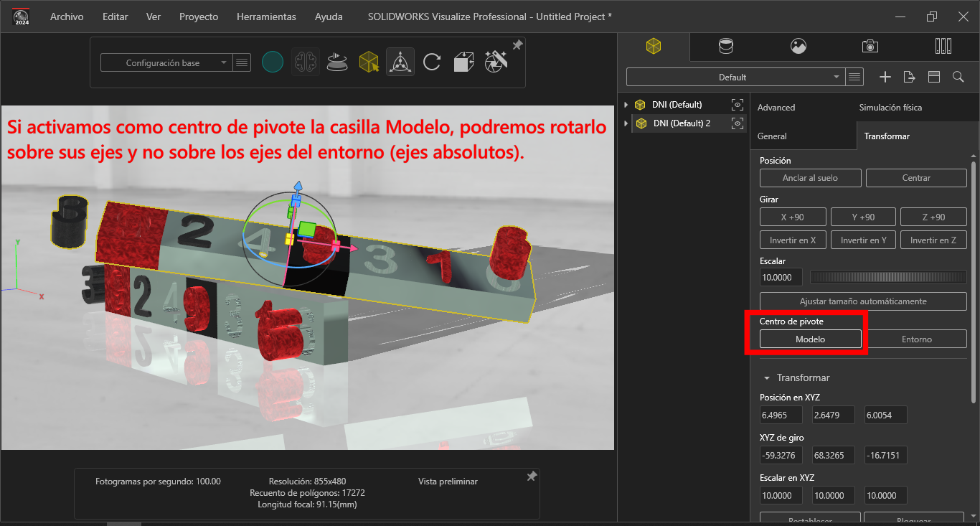Click the render output tools icon

tap(496, 62)
